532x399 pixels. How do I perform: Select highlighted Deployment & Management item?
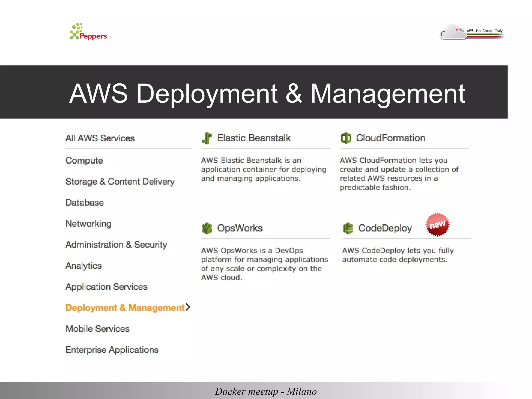[125, 308]
